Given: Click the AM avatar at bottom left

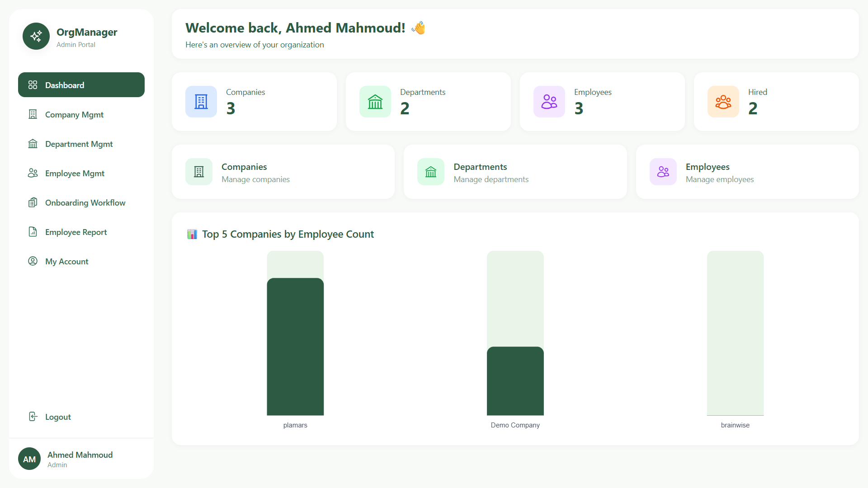Looking at the screenshot, I should pyautogui.click(x=29, y=459).
